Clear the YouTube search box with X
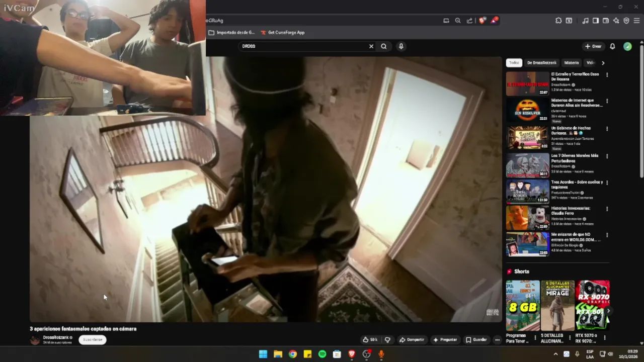This screenshot has height=362, width=644. coord(371,46)
